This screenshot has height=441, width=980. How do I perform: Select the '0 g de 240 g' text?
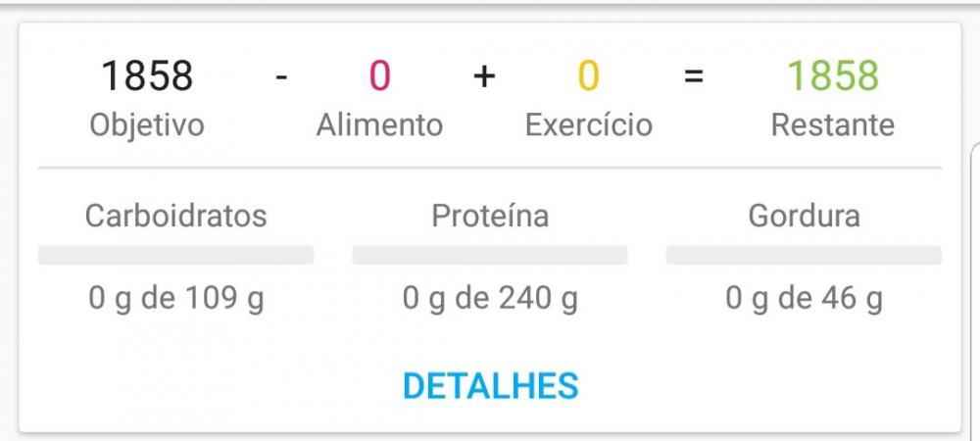pos(490,298)
